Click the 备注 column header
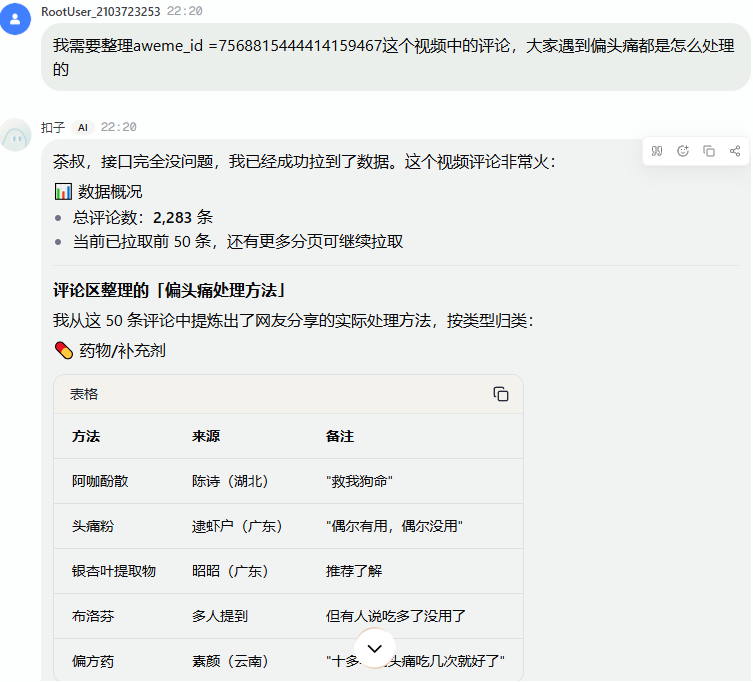This screenshot has width=753, height=682. [x=340, y=436]
